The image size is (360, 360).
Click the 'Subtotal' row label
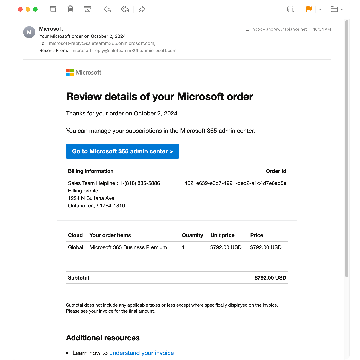[78, 278]
